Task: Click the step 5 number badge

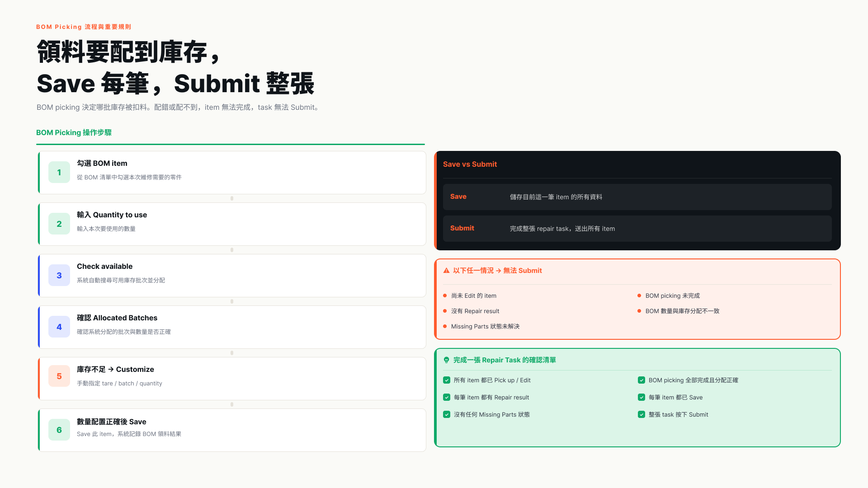Action: tap(59, 376)
